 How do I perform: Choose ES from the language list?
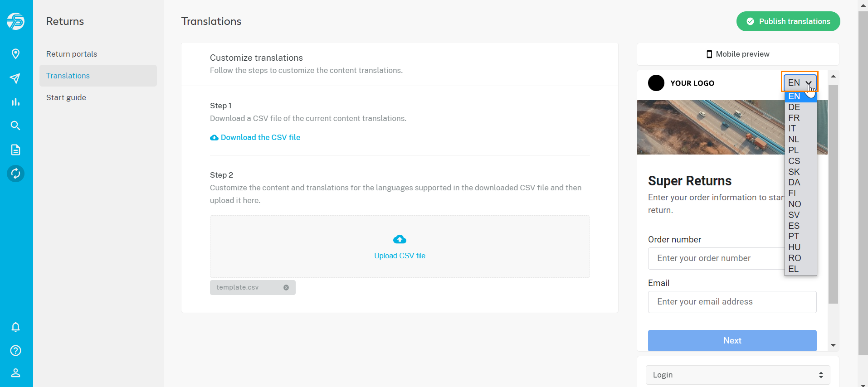tap(801, 226)
